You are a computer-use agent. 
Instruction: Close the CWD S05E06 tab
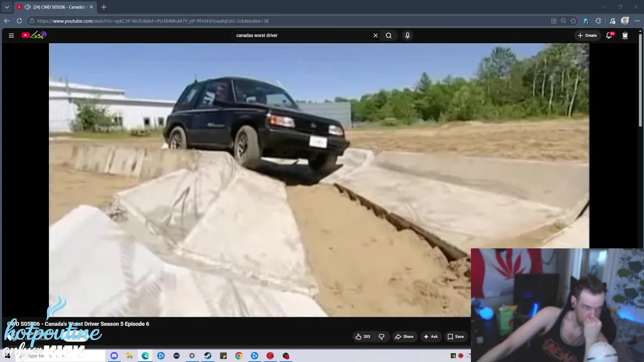tap(91, 7)
